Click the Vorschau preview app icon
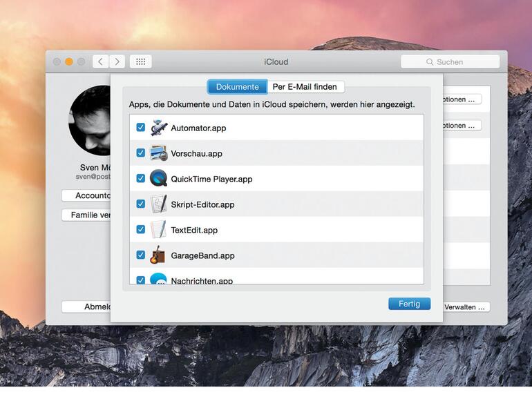532x399 pixels. (x=159, y=153)
